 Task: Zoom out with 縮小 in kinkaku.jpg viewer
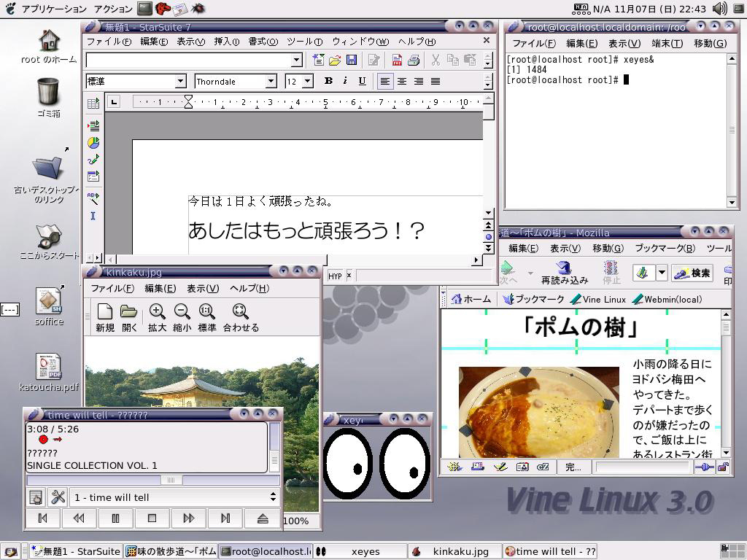[x=182, y=318]
